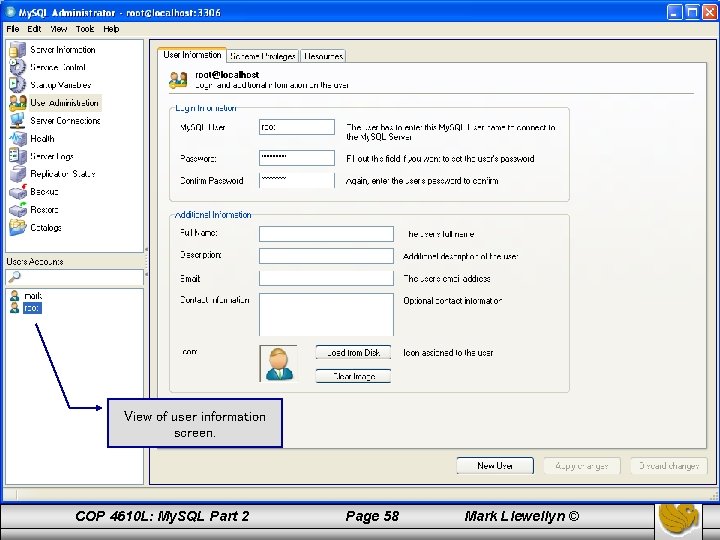Click the Contact Information text area
Image resolution: width=720 pixels, height=540 pixels.
[x=326, y=315]
